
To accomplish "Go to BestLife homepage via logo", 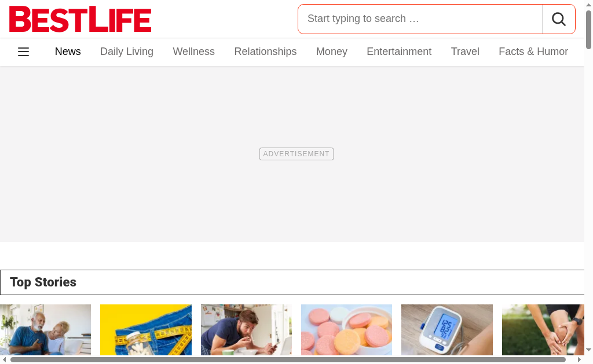I will point(80,19).
